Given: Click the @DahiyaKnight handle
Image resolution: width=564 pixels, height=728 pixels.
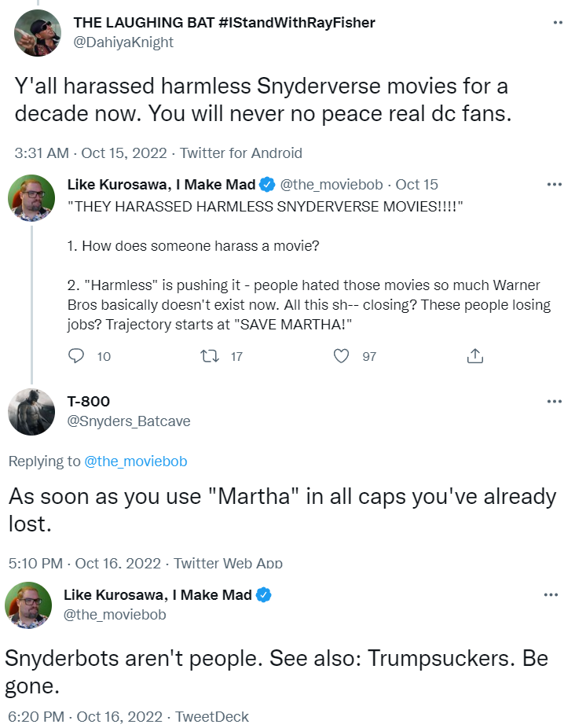Looking at the screenshot, I should point(123,42).
